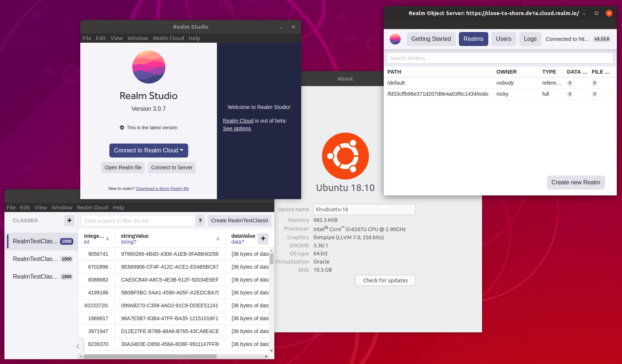Click the latest version checkmark icon
This screenshot has height=364, width=622.
click(122, 128)
